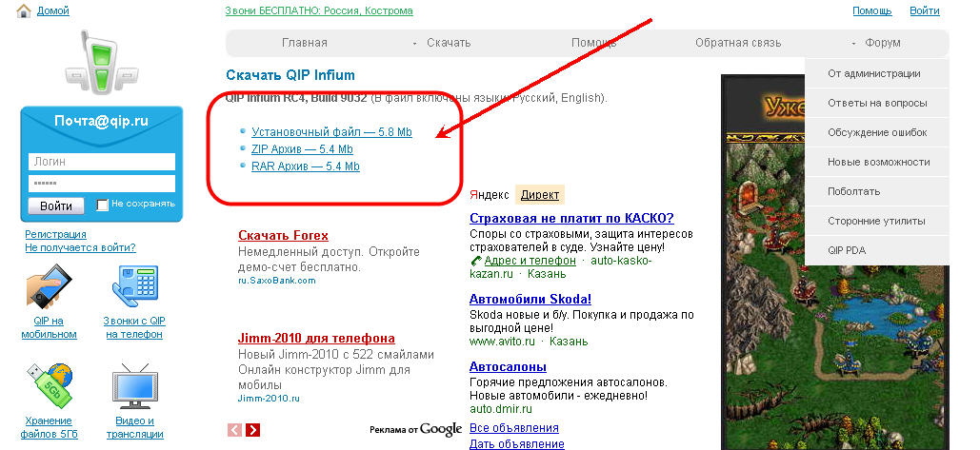The width and height of the screenshot is (980, 450).
Task: Click Звони БЕСПЛАТНО Россия Кострома link
Action: pos(319,10)
